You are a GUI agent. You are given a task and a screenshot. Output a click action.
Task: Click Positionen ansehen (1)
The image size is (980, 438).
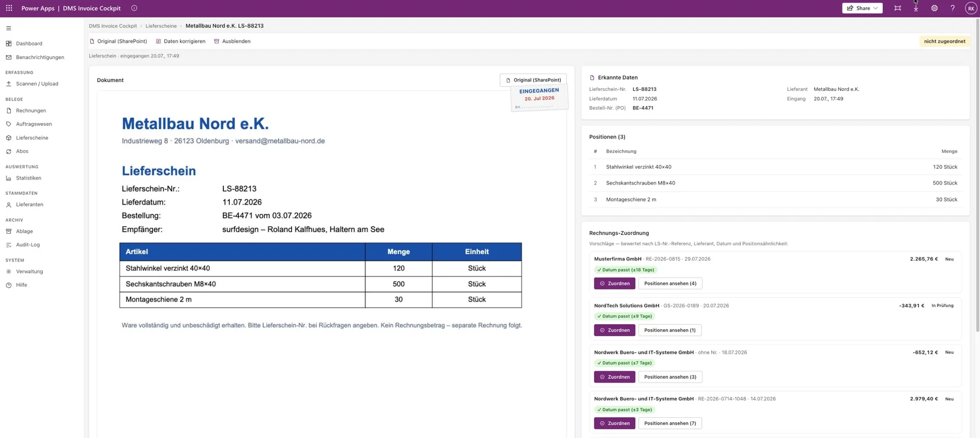point(670,330)
